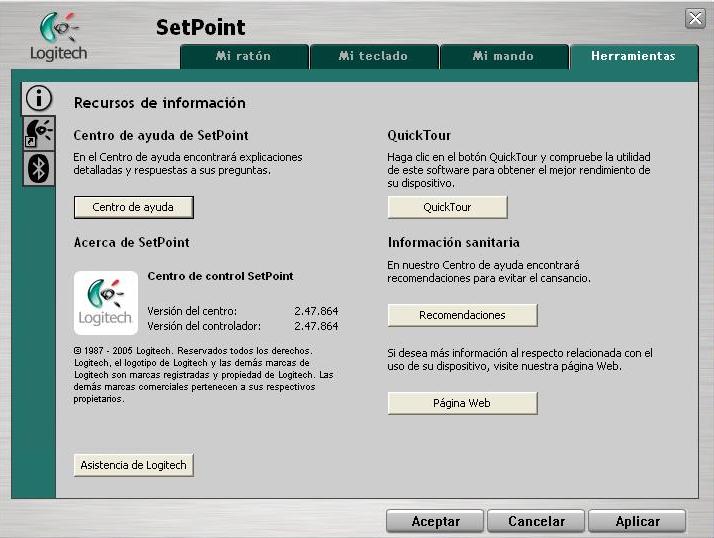The width and height of the screenshot is (714, 538).
Task: Click the Recursos de información heading
Action: pos(159,103)
